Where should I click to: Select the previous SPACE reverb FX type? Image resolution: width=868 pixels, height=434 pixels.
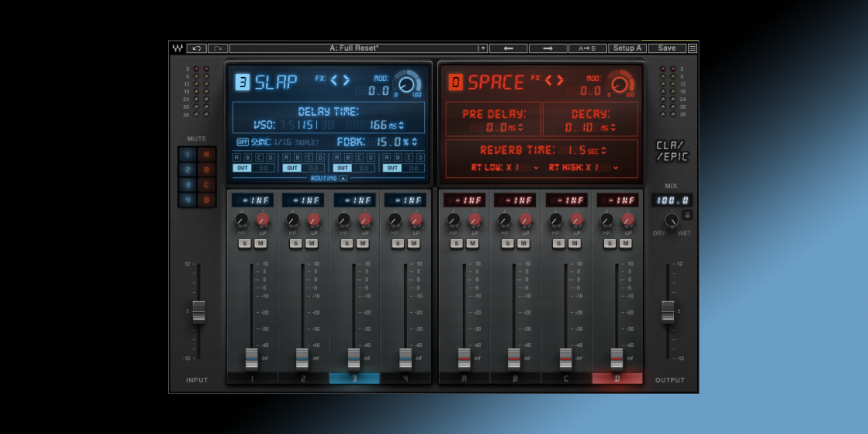pyautogui.click(x=548, y=81)
